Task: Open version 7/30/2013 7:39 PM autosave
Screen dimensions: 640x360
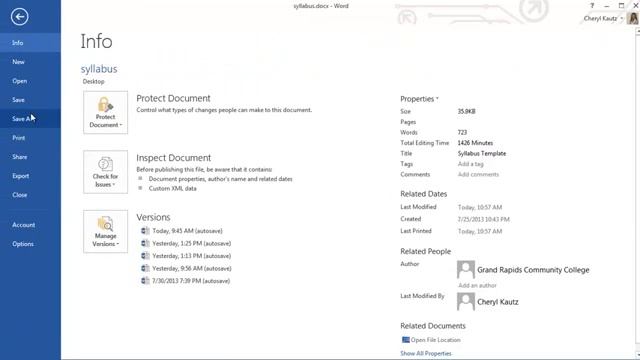Action: coord(185,281)
